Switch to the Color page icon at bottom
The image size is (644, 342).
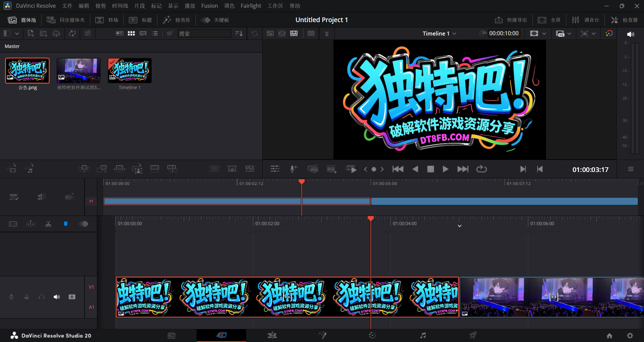[372, 335]
